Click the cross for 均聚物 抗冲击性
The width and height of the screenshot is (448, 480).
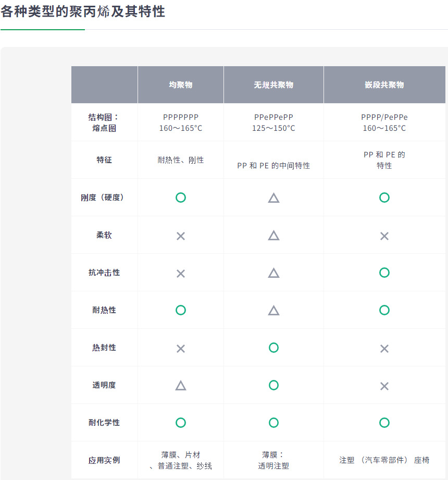[181, 274]
